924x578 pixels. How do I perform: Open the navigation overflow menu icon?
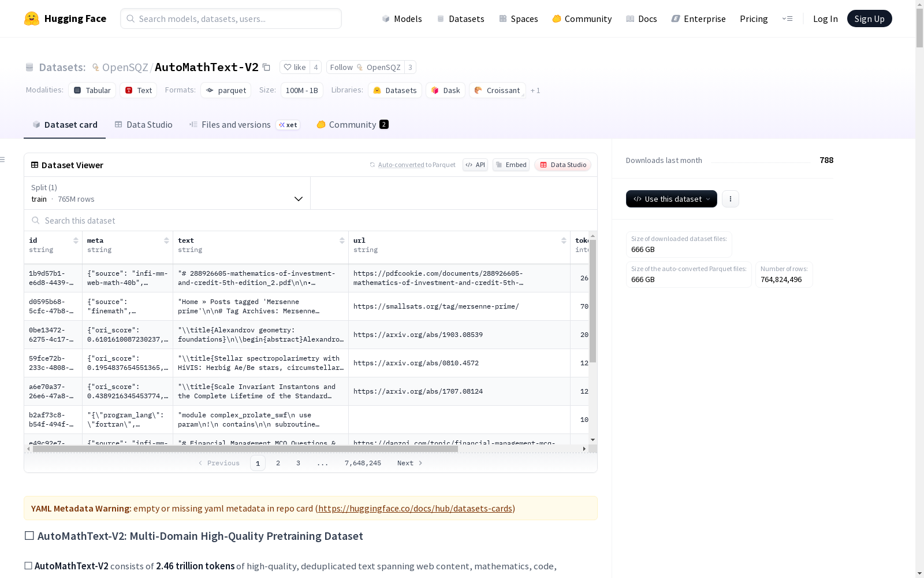click(x=787, y=18)
